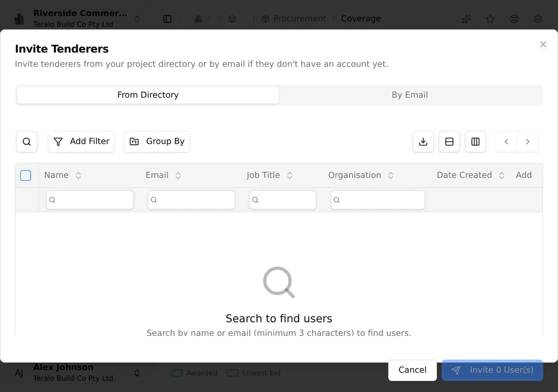Focus the Name filter field
This screenshot has width=558, height=392.
[90, 200]
